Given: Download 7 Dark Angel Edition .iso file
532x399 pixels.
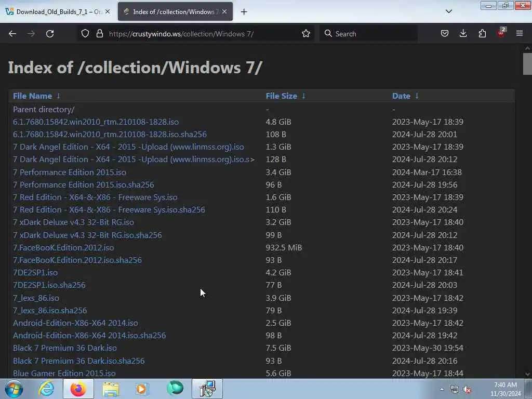Looking at the screenshot, I should tap(128, 147).
